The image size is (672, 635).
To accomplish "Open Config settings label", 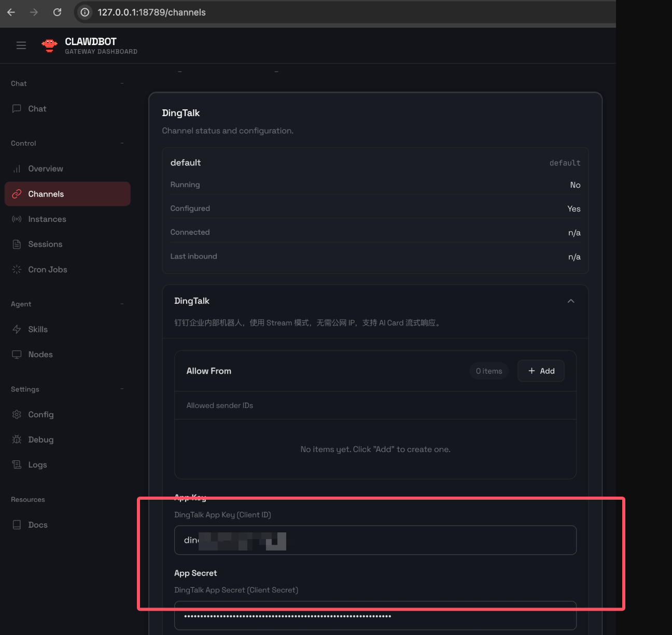I will tap(41, 414).
